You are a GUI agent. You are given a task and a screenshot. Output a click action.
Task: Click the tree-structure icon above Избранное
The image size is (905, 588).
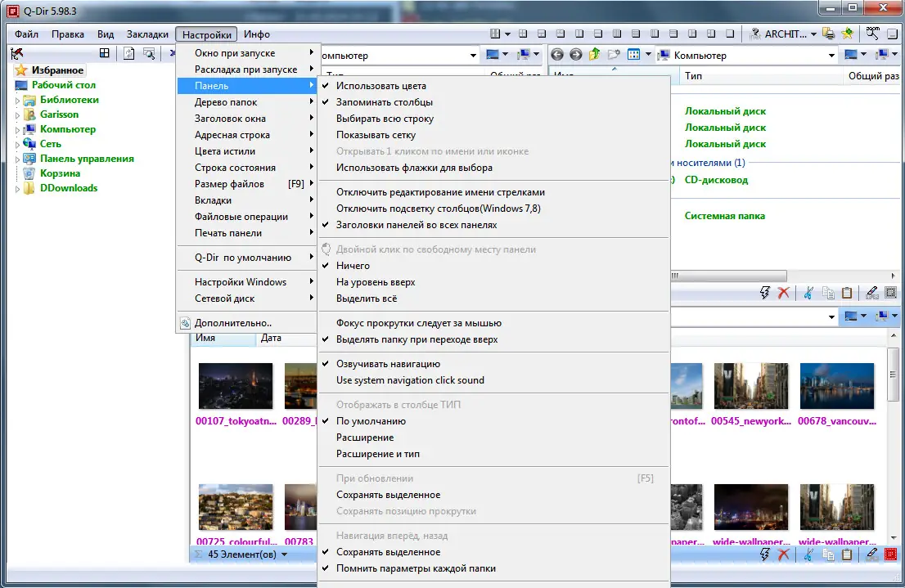(x=16, y=54)
